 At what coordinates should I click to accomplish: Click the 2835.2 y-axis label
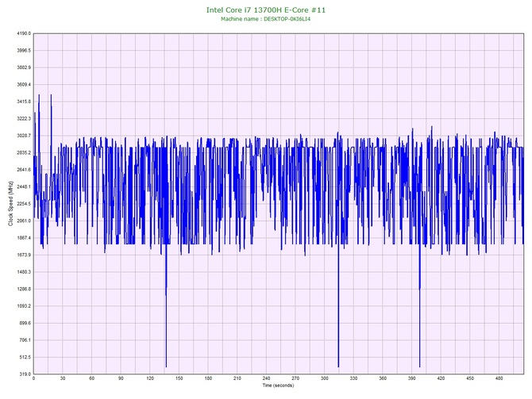pyautogui.click(x=24, y=153)
